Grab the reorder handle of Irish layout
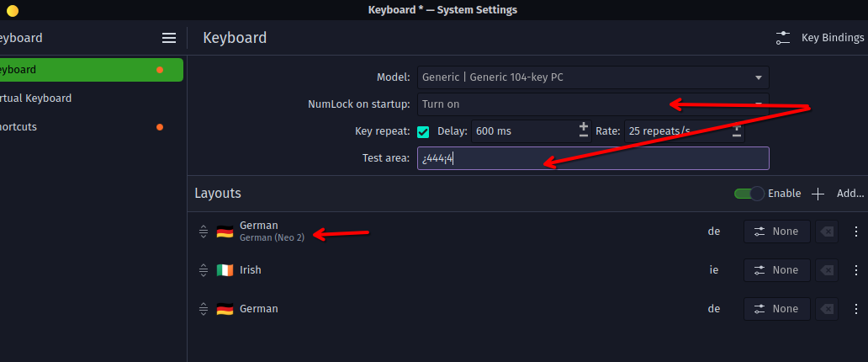Image resolution: width=868 pixels, height=362 pixels. pyautogui.click(x=204, y=270)
